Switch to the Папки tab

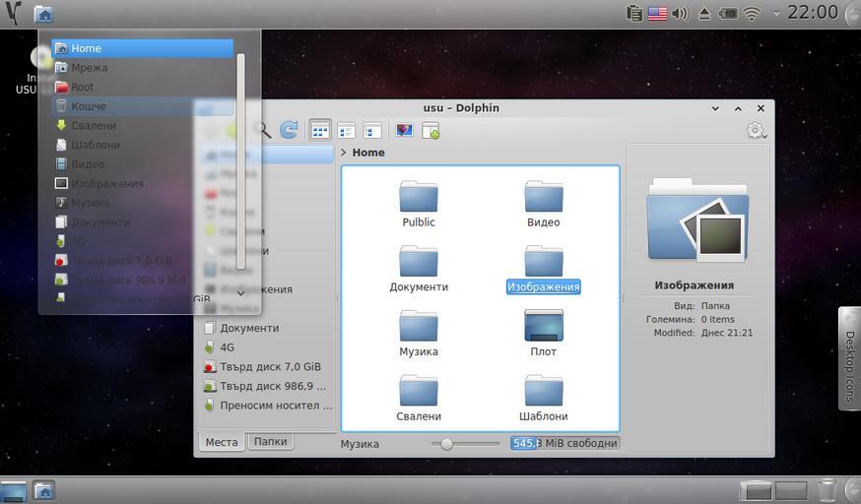(x=270, y=442)
